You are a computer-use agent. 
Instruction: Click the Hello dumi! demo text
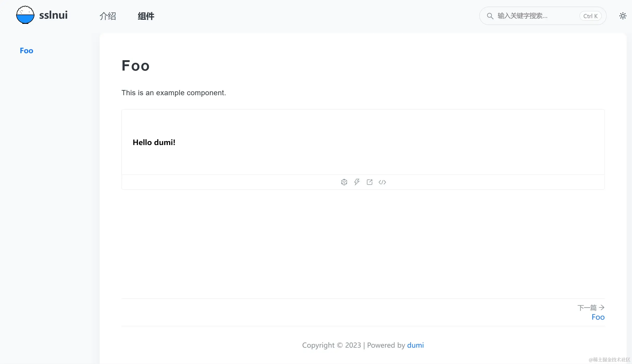[x=154, y=142]
